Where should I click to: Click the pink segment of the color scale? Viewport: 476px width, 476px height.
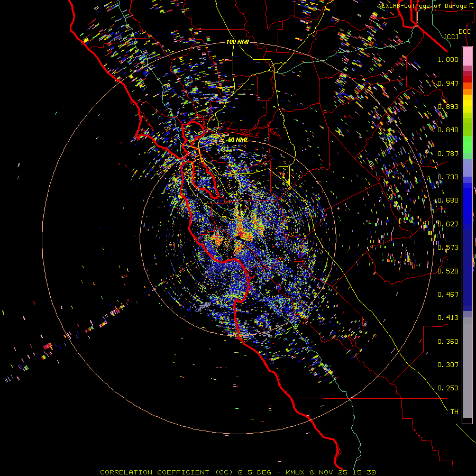pyautogui.click(x=467, y=56)
